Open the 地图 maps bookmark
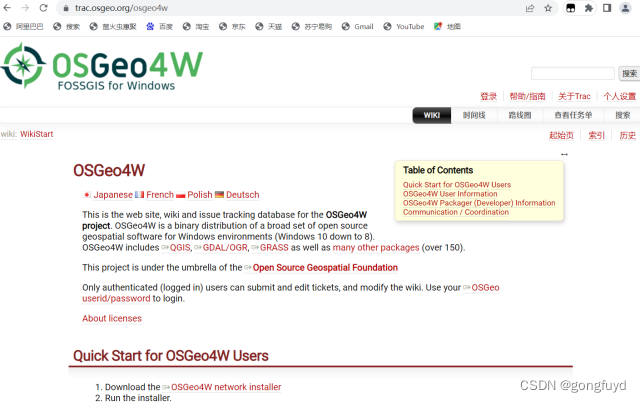The image size is (641, 402). point(447,27)
